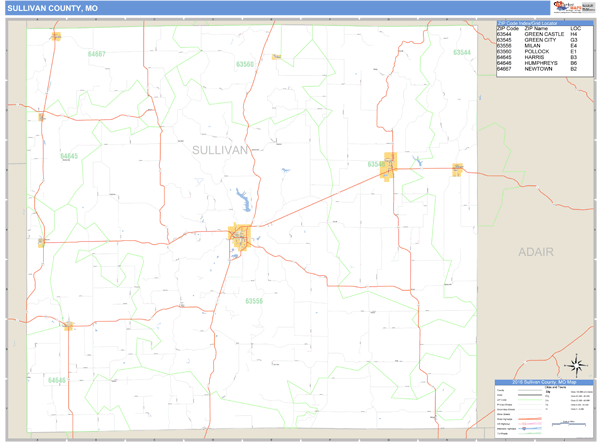Viewport: 600px width, 442px height.
Task: Click the ZIP code label 63560
Action: click(244, 64)
